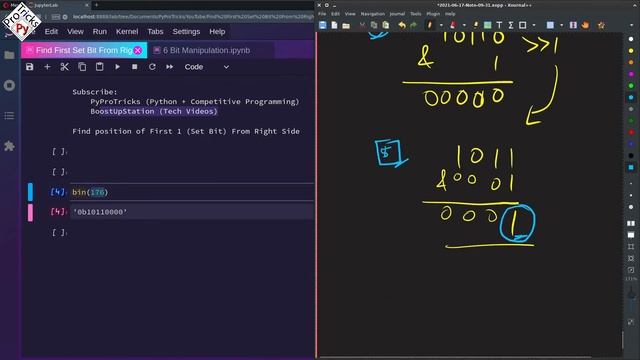Save the notebook in JupyterLab toolbar
This screenshot has width=640, height=360.
point(29,67)
